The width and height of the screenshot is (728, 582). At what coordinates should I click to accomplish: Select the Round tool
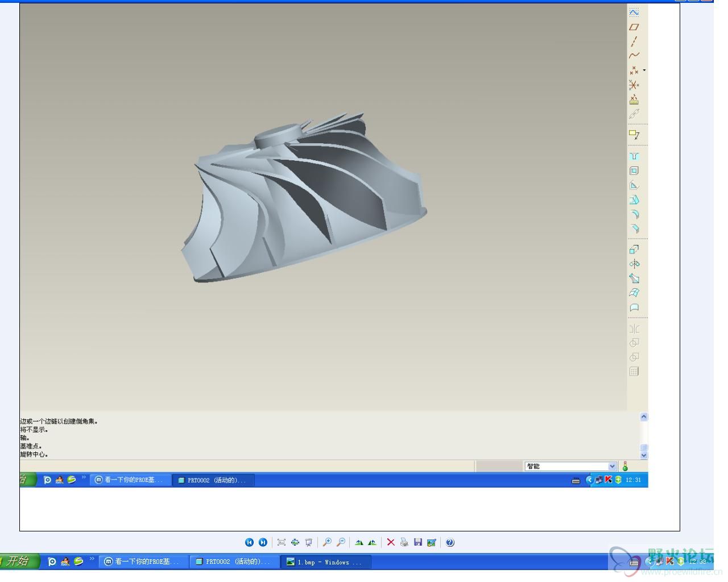pyautogui.click(x=634, y=214)
